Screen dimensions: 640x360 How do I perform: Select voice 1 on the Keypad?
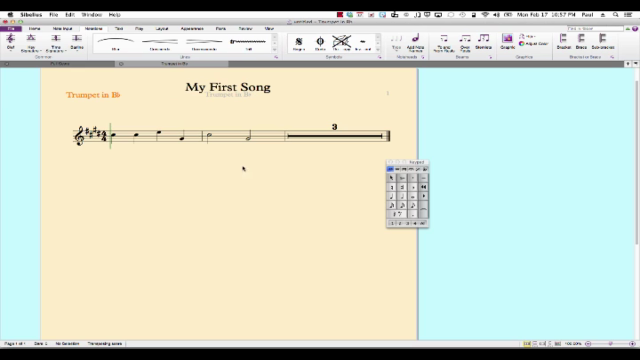(392, 223)
